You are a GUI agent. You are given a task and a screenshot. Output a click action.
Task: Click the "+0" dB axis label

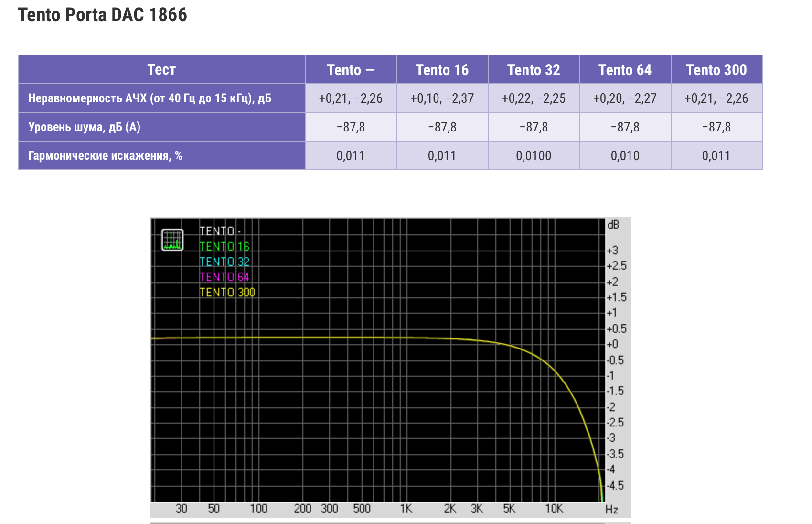click(x=612, y=344)
